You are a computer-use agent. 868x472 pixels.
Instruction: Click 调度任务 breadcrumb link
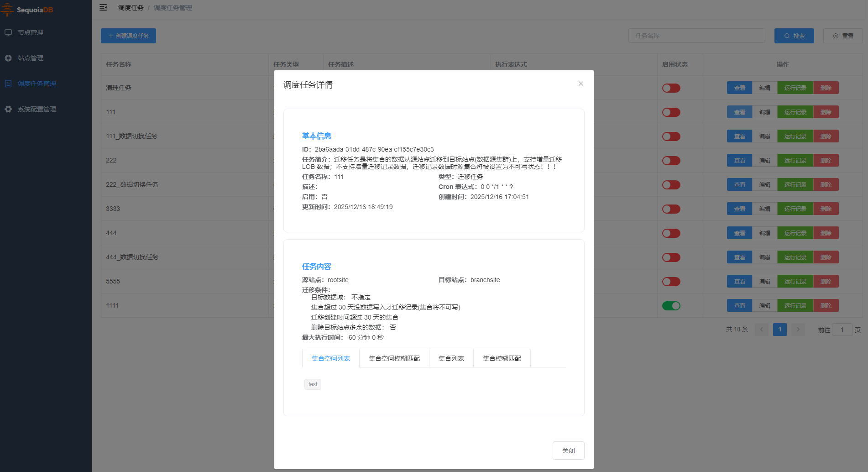[x=131, y=8]
